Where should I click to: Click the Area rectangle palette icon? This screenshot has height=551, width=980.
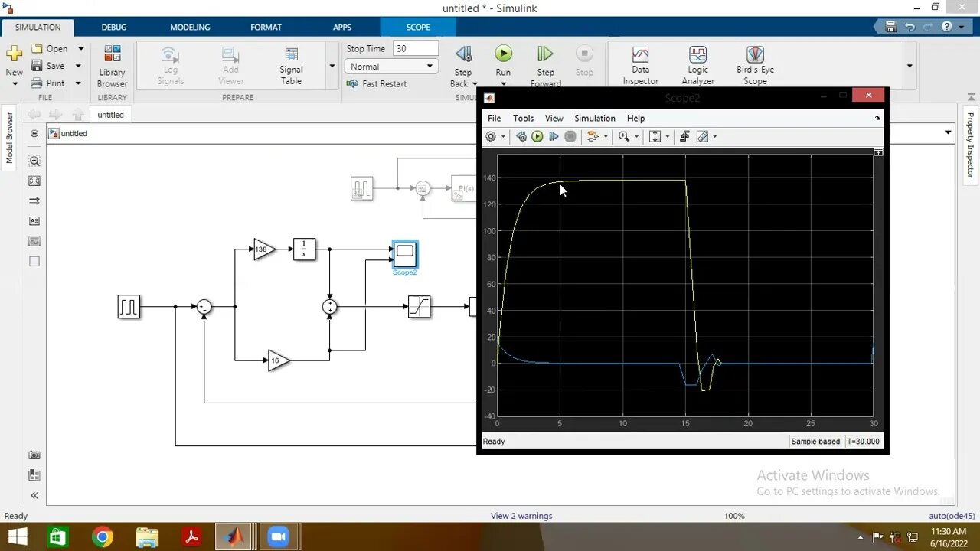pyautogui.click(x=34, y=261)
